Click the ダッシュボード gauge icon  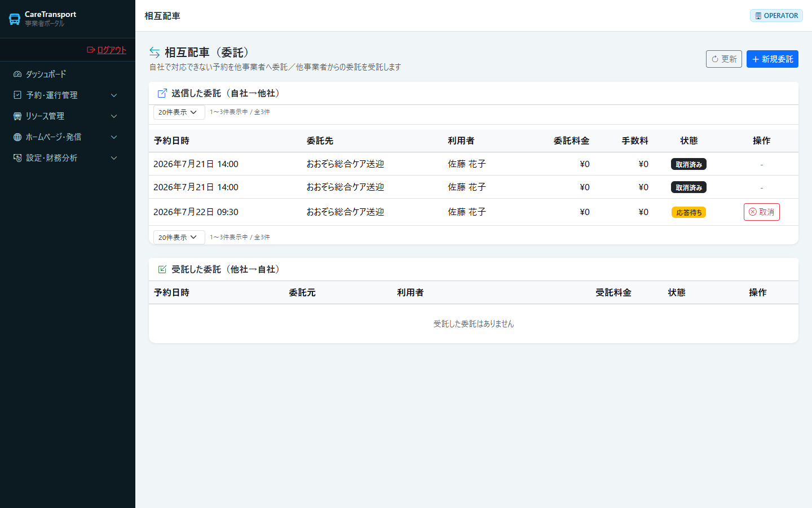coord(17,74)
